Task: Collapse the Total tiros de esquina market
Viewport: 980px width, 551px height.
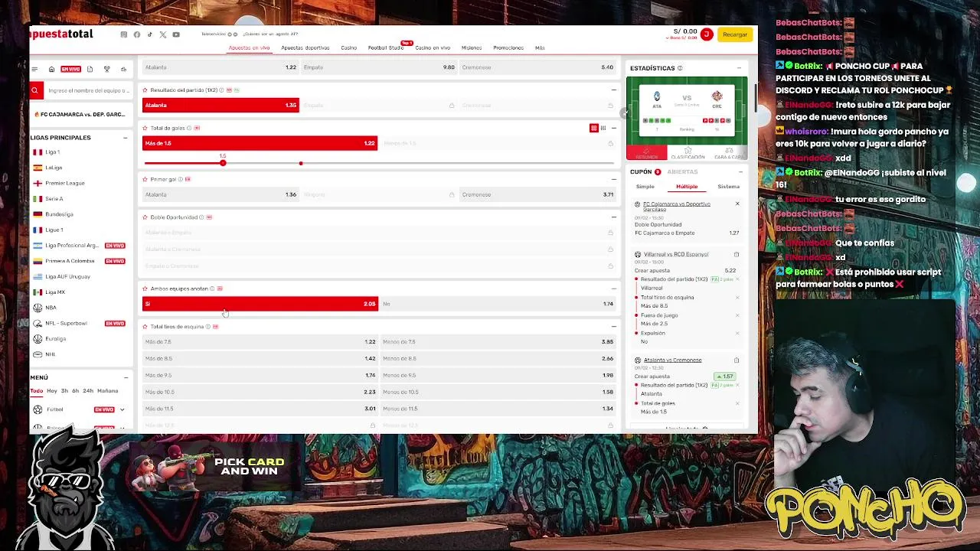Action: coord(613,327)
